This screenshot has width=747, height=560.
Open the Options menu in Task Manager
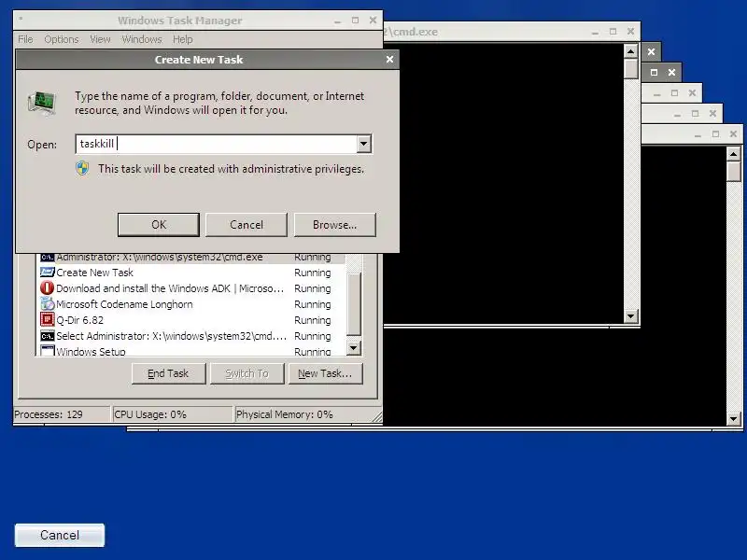tap(62, 39)
